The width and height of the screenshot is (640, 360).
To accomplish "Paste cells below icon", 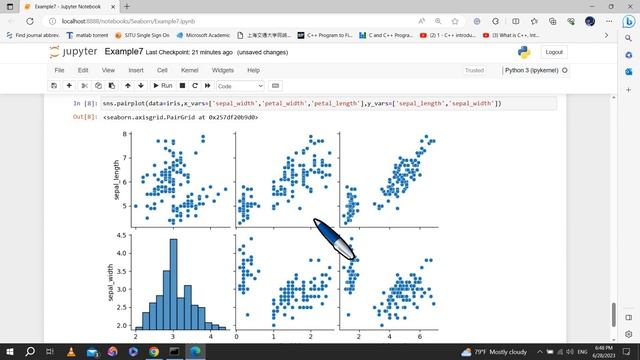I will [x=112, y=86].
